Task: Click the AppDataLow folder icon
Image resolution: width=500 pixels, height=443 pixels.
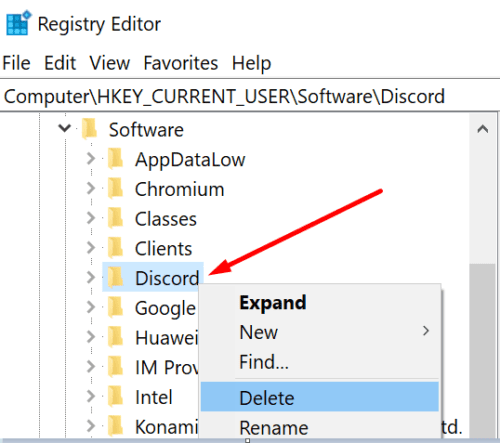Action: (116, 159)
